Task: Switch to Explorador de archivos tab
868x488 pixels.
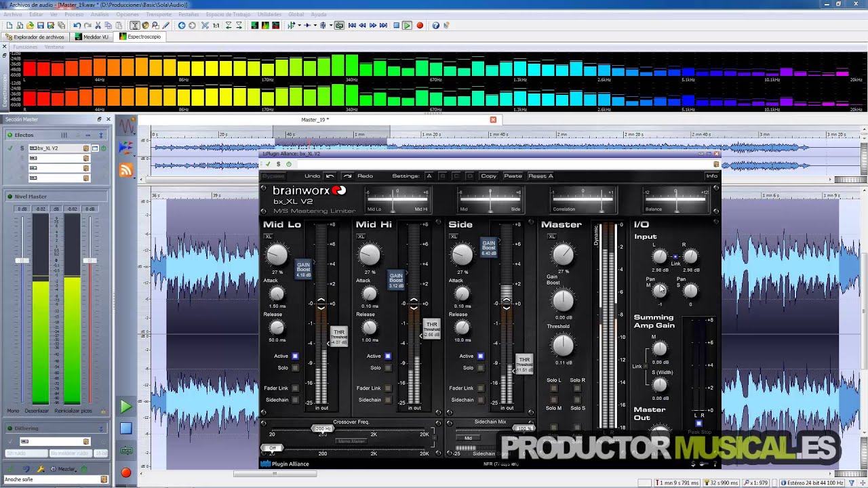Action: (x=35, y=37)
